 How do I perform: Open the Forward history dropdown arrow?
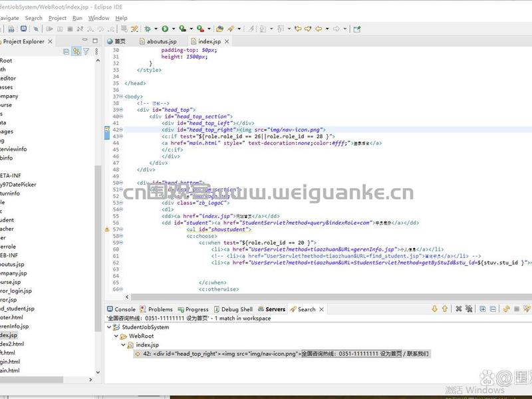point(344,29)
